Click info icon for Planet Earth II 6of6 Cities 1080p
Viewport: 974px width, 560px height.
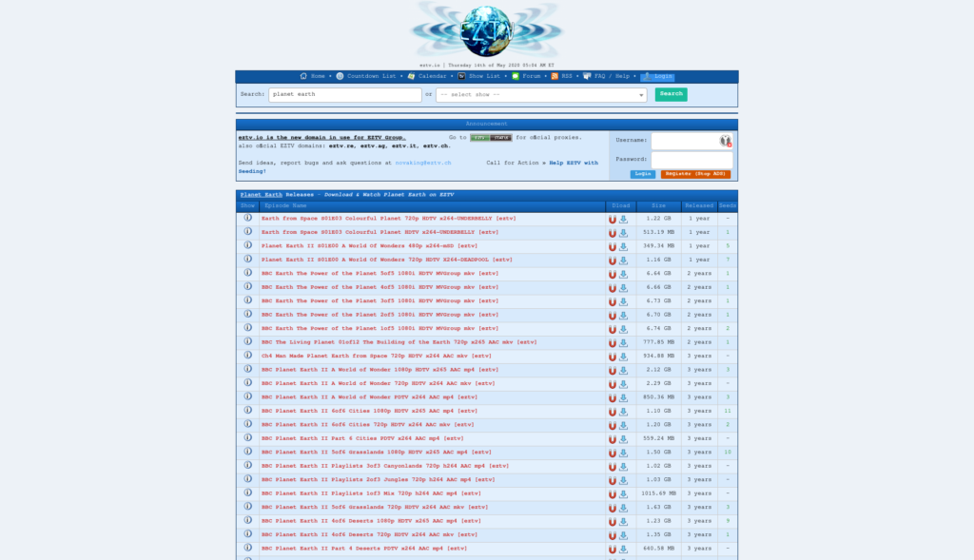(247, 411)
